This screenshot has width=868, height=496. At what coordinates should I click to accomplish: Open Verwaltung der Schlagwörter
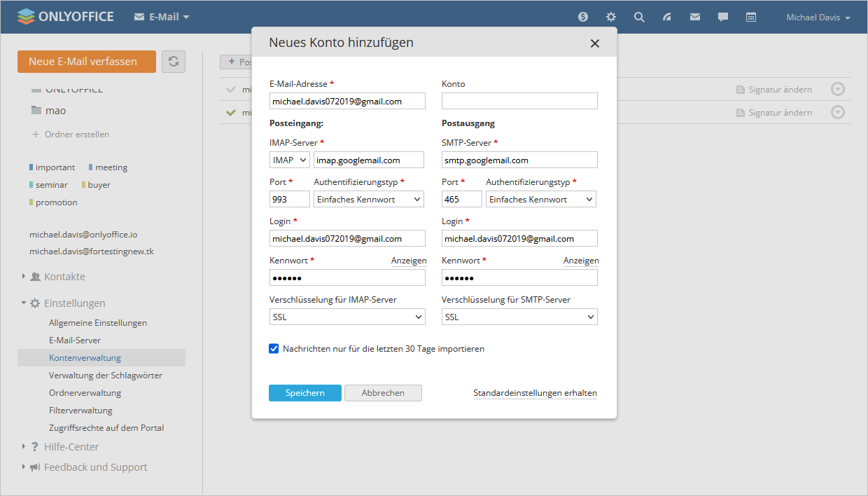point(106,376)
